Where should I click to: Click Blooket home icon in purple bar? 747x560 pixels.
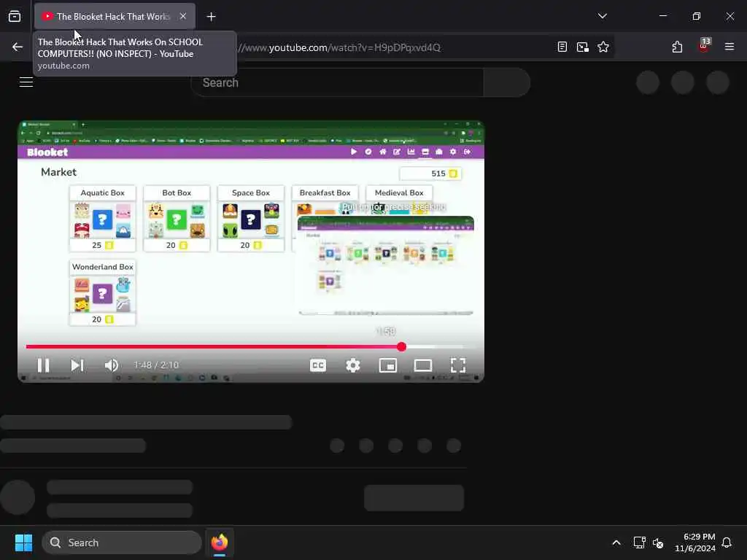tap(382, 152)
